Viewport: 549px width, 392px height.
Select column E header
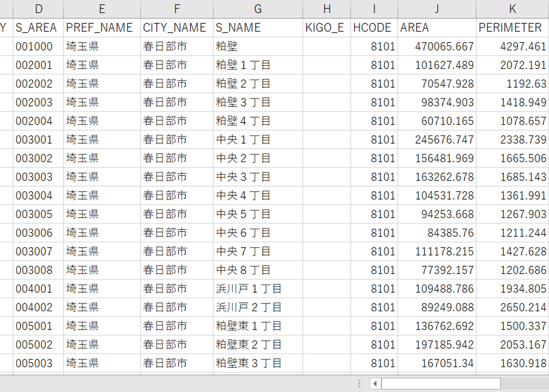coord(102,9)
